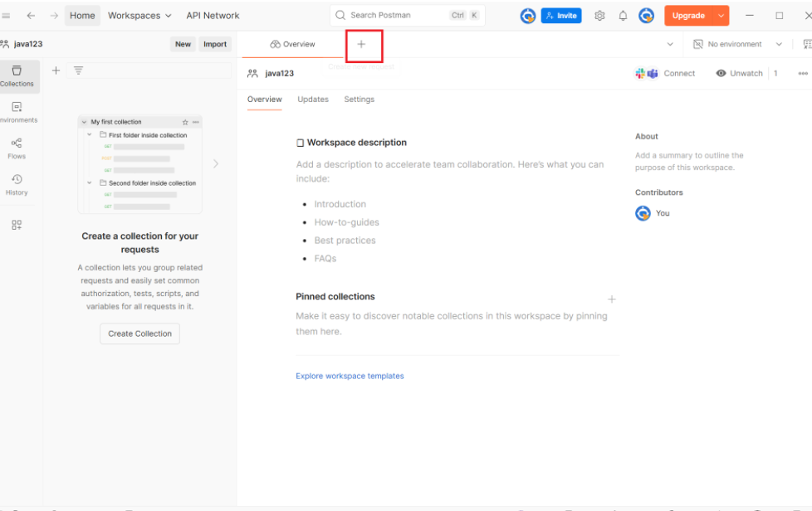Open API Network
812x511 pixels.
click(213, 16)
